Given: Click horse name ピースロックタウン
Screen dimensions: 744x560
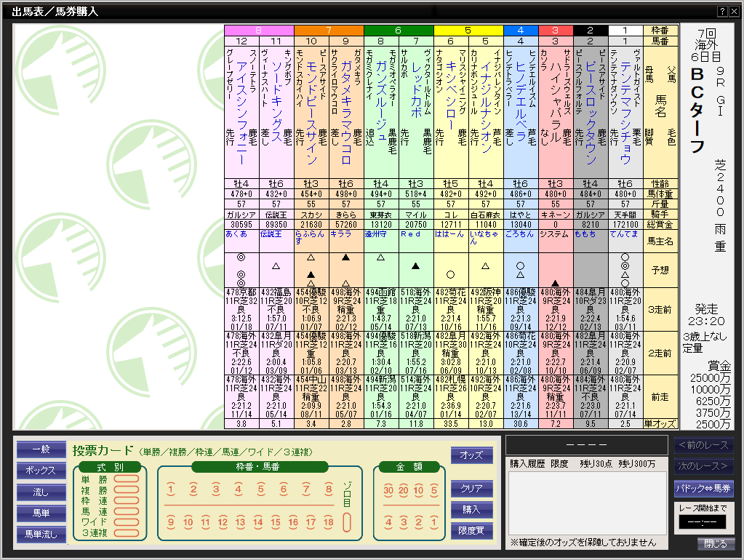Looking at the screenshot, I should click(591, 113).
